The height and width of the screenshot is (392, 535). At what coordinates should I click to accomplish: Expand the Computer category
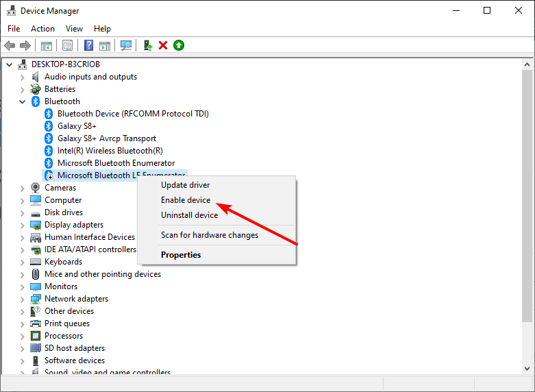[x=23, y=200]
